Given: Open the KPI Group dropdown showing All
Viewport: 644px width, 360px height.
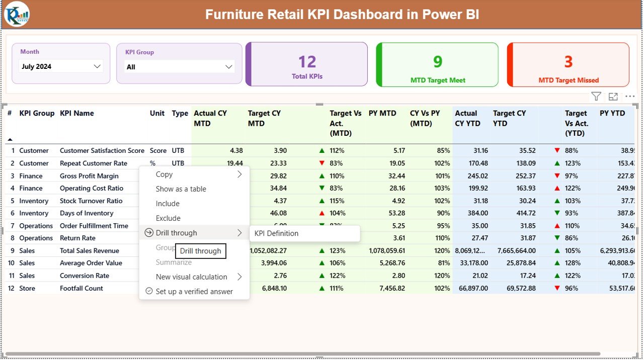Looking at the screenshot, I should pos(180,66).
